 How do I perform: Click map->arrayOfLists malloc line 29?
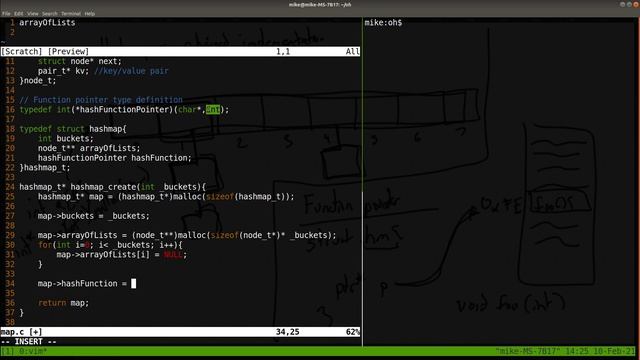click(187, 236)
